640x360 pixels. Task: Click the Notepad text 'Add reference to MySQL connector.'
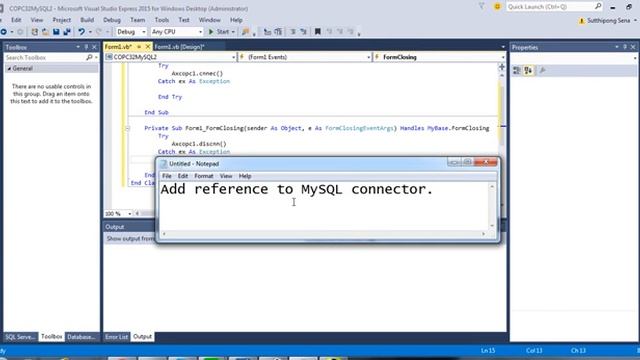pos(297,189)
